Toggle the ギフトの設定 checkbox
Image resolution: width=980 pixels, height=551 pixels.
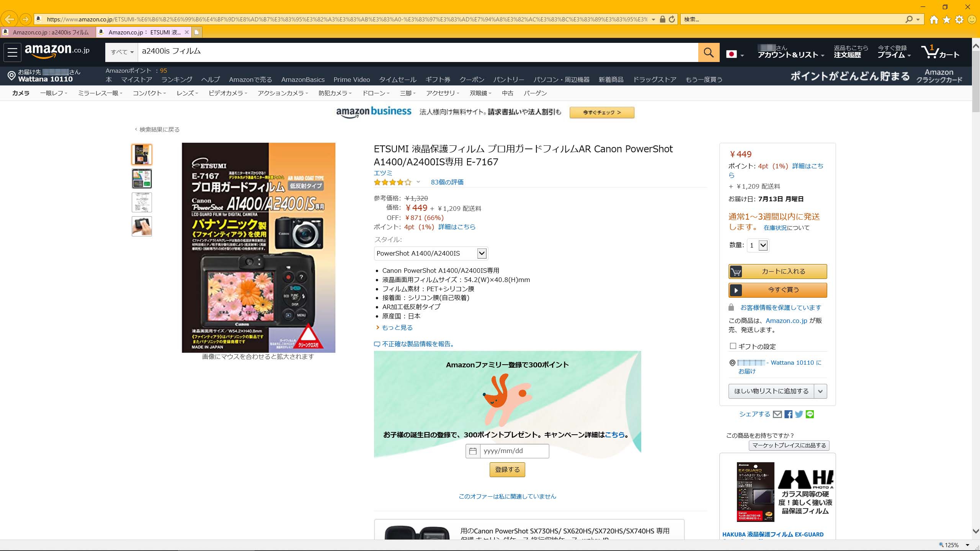(x=733, y=346)
